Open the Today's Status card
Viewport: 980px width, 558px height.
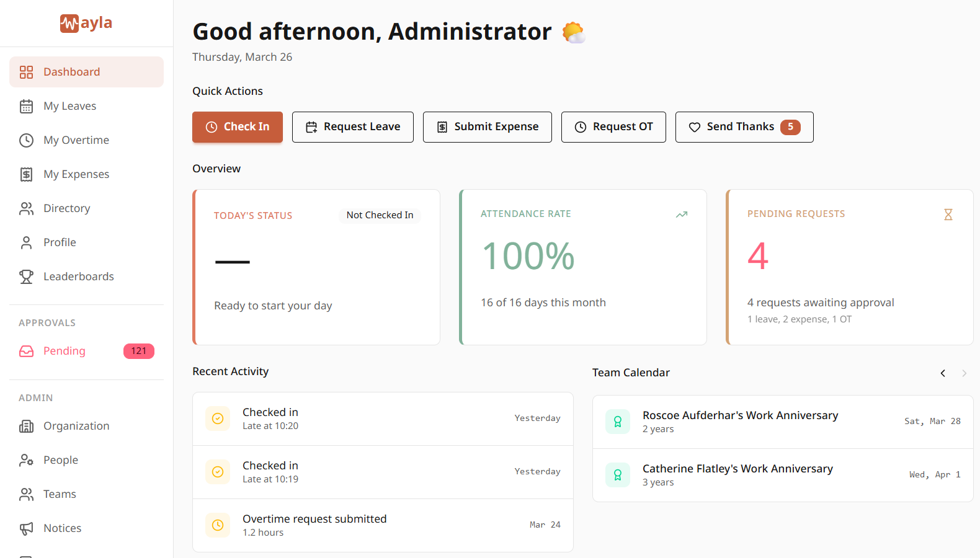point(316,267)
